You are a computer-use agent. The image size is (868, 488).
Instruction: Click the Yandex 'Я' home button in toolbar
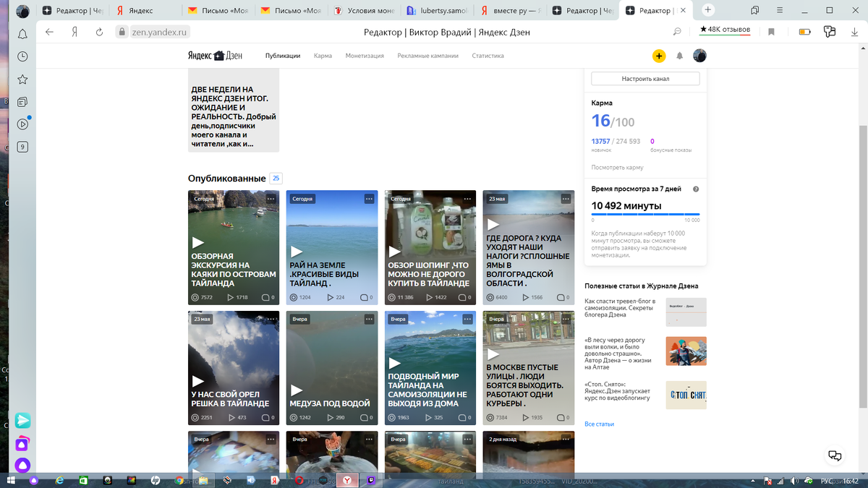(x=75, y=32)
